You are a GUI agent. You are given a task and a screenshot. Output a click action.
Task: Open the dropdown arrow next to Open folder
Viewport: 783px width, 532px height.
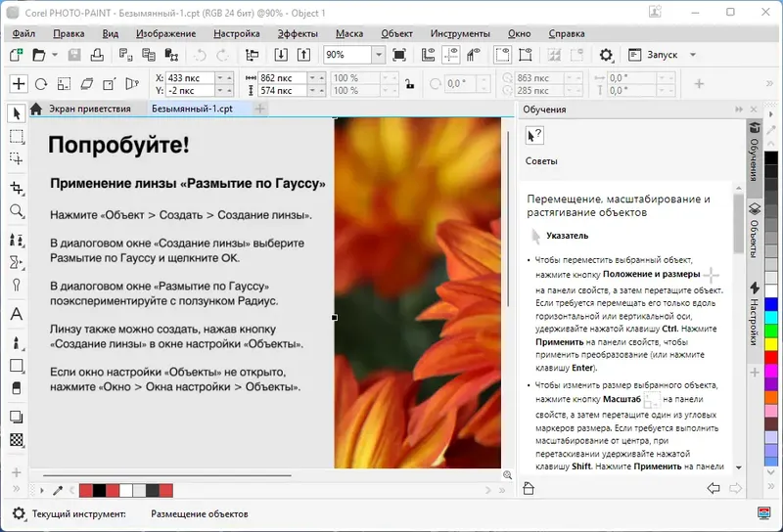pyautogui.click(x=55, y=56)
